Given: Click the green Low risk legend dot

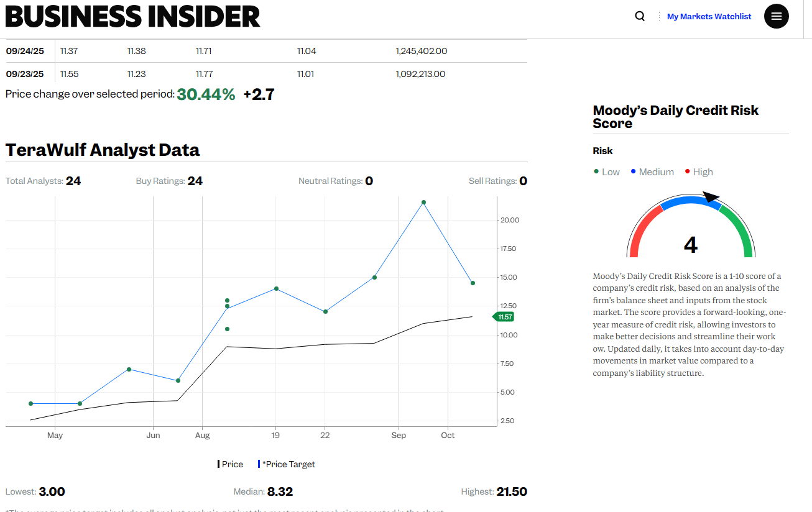Looking at the screenshot, I should 596,171.
